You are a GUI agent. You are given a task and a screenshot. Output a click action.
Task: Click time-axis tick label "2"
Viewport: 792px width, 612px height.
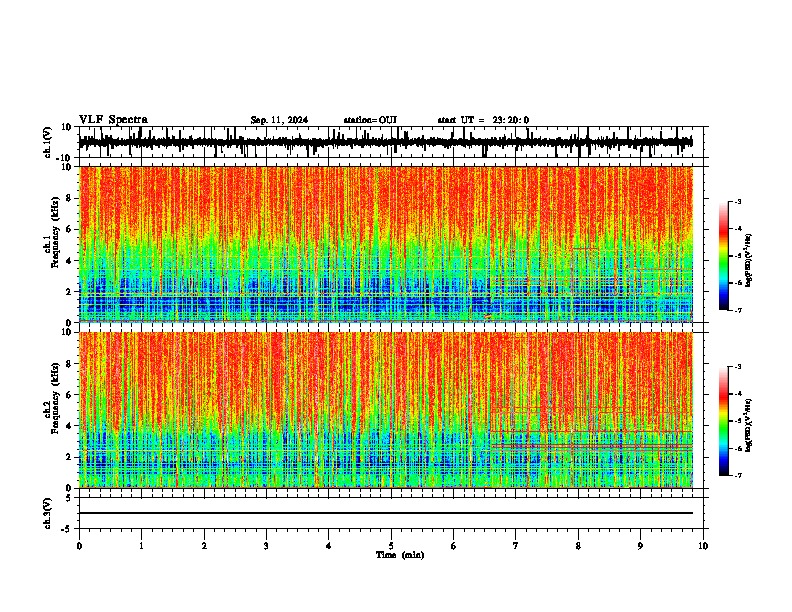coord(204,546)
